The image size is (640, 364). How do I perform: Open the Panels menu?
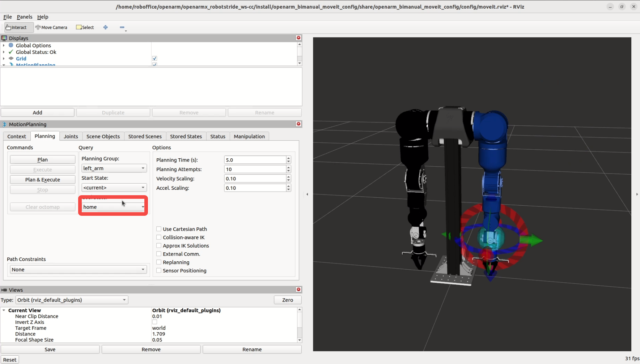click(24, 17)
